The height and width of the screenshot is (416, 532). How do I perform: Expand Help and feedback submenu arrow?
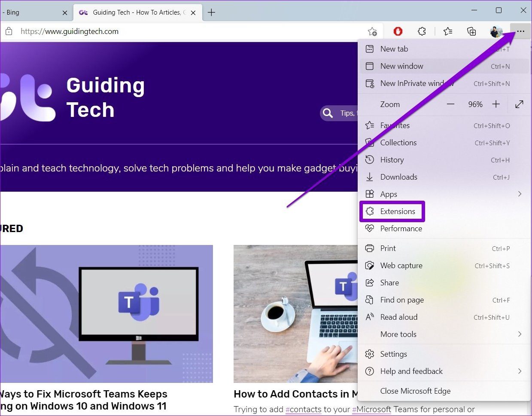pos(520,371)
